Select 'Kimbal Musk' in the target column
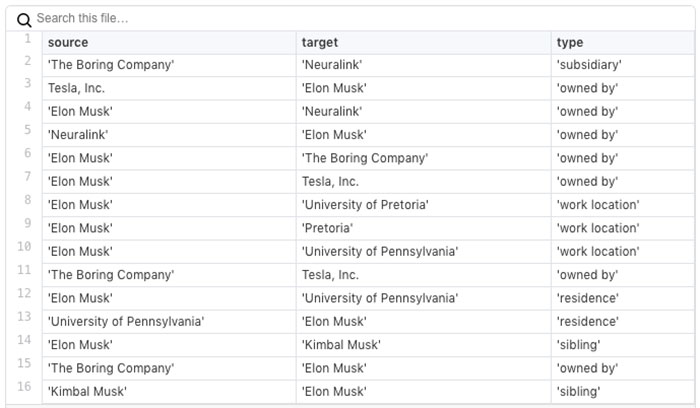This screenshot has height=408, width=700. coord(341,345)
